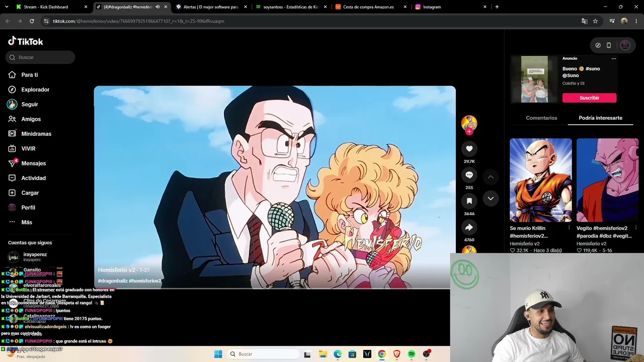Like the video with the heart icon
The width and height of the screenshot is (644, 362).
pyautogui.click(x=469, y=149)
